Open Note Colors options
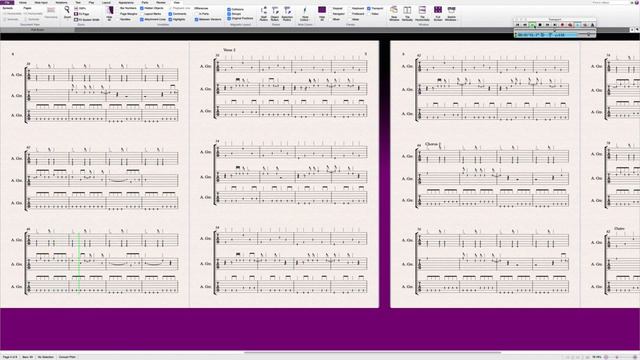The width and height of the screenshot is (640, 360). (x=304, y=13)
